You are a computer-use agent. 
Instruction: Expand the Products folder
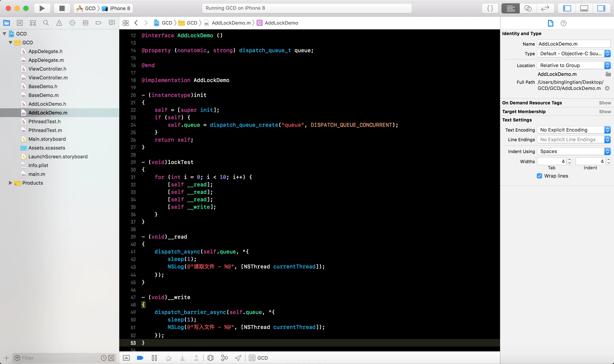click(10, 183)
